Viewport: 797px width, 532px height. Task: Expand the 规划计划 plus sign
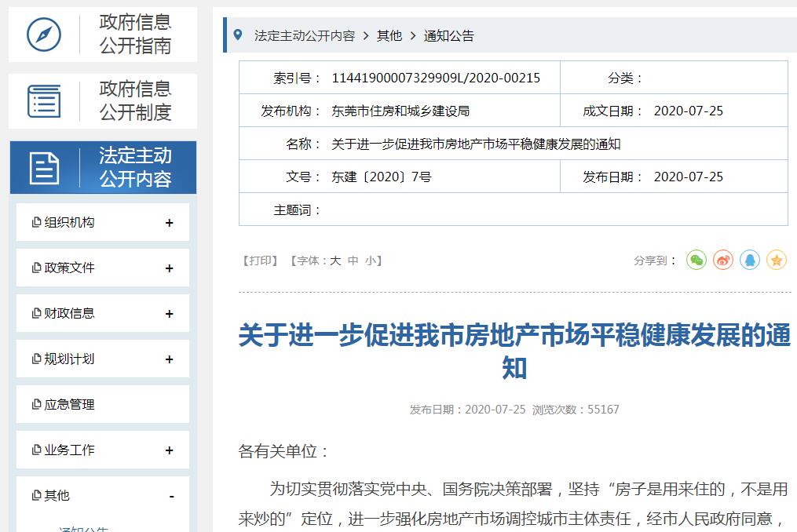[169, 359]
